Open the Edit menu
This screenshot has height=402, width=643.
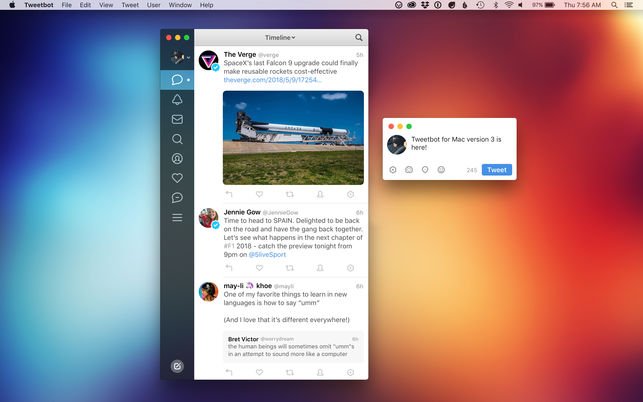(85, 5)
